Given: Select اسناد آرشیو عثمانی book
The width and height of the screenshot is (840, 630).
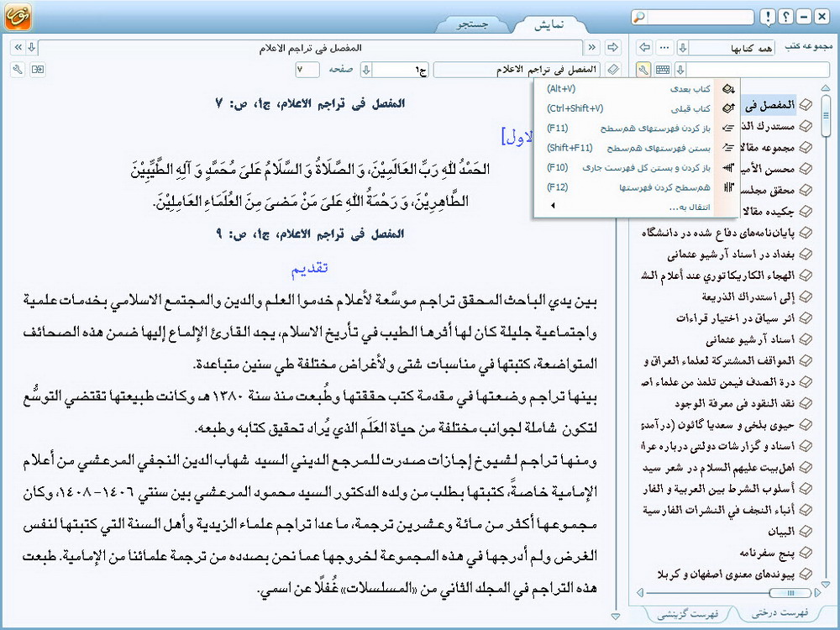Looking at the screenshot, I should click(x=750, y=339).
